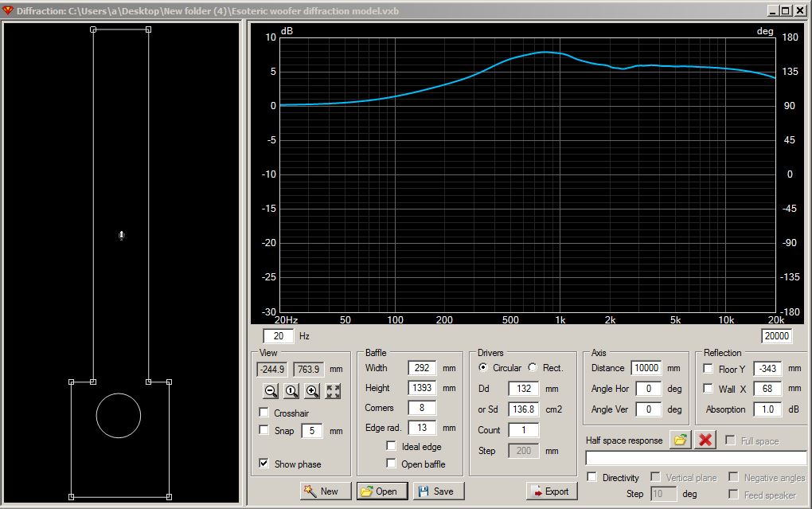Click the circular driver on the baffle drawing

point(119,415)
